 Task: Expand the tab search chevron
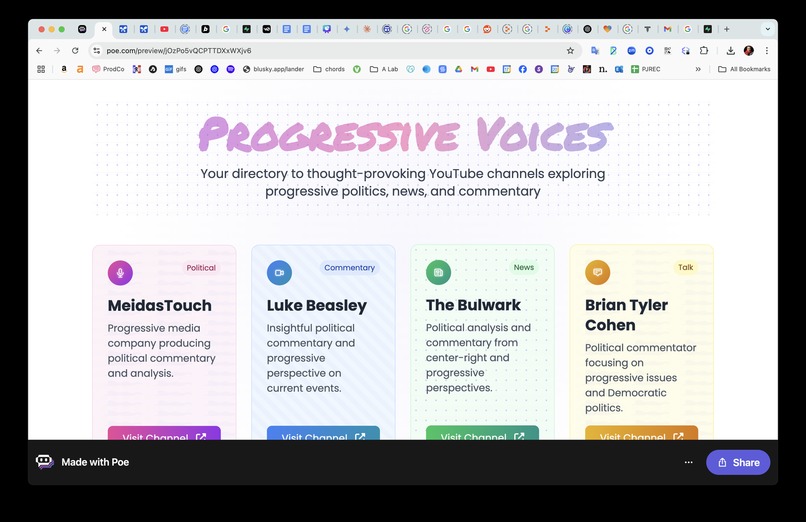767,29
